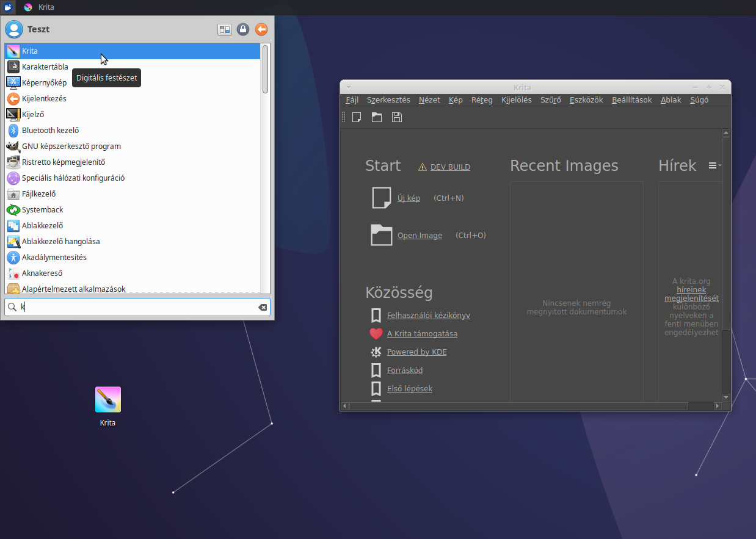Click the Első lépések link
The image size is (756, 539).
410,389
